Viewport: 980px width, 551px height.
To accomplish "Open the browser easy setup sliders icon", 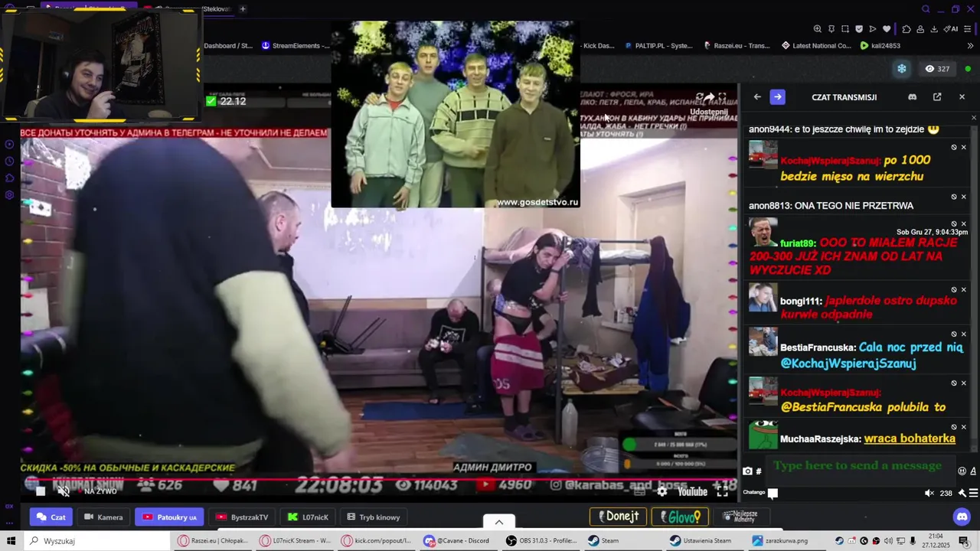I will coord(968,29).
